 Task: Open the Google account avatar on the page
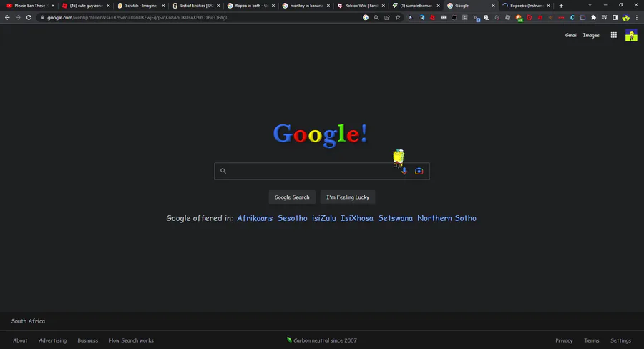coord(631,35)
